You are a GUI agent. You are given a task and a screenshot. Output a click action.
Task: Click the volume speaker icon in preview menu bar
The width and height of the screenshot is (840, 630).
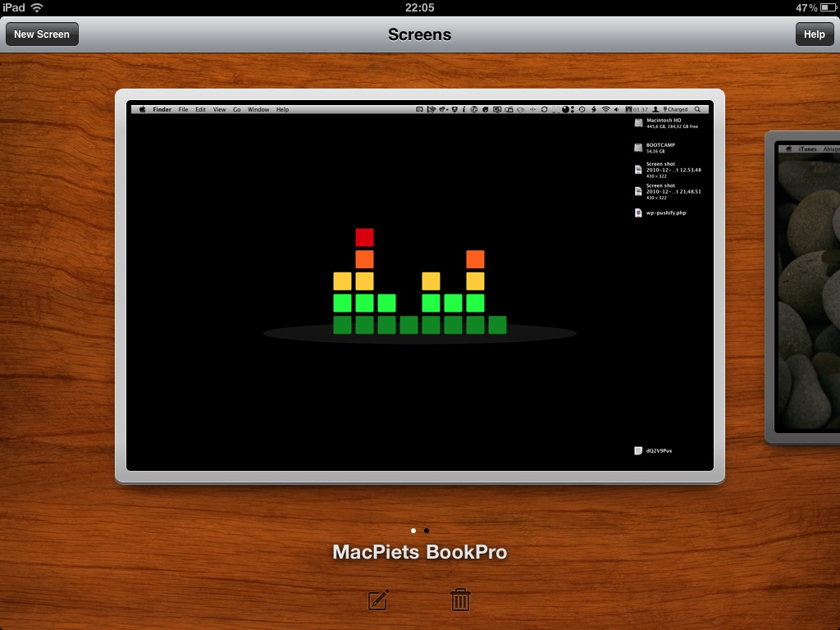click(617, 109)
